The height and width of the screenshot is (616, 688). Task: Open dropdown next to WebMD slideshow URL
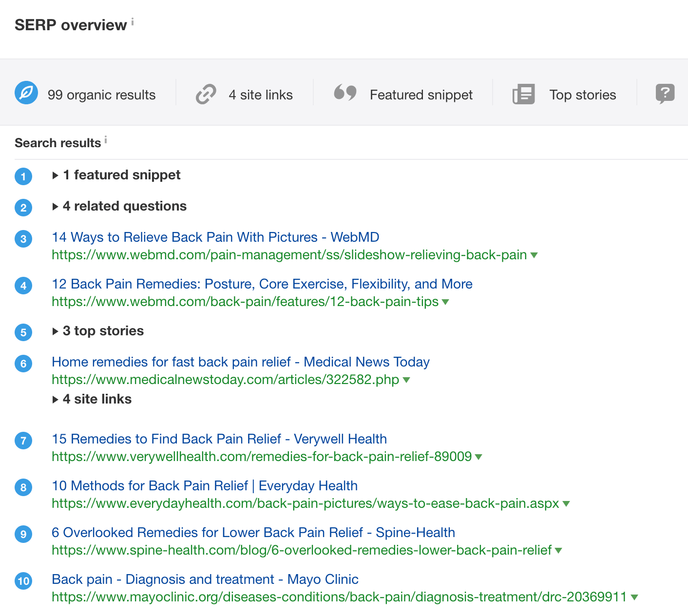(x=534, y=255)
